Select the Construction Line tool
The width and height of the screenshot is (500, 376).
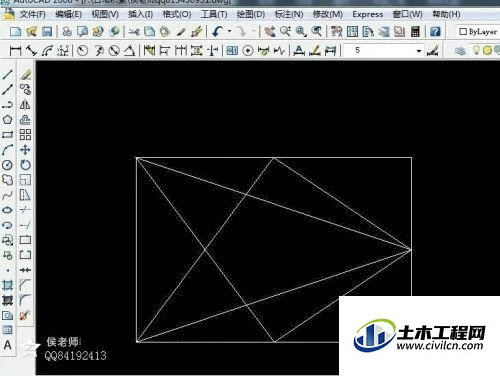[8, 90]
